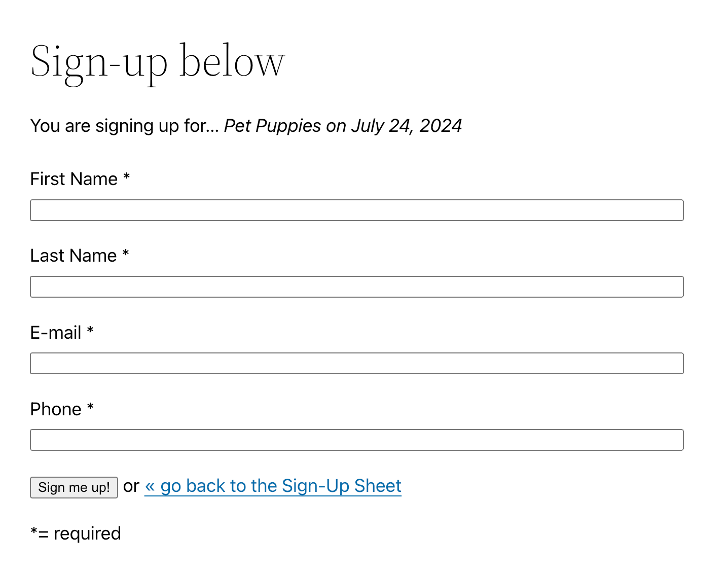The height and width of the screenshot is (572, 728).
Task: Click the "E-mail" field label
Action: 56,333
